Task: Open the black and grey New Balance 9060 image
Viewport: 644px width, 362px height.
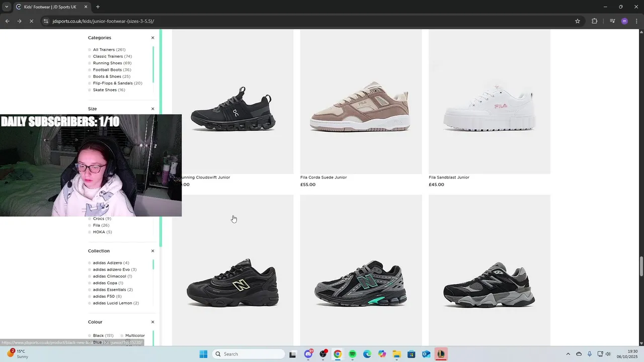Action: pos(490,270)
